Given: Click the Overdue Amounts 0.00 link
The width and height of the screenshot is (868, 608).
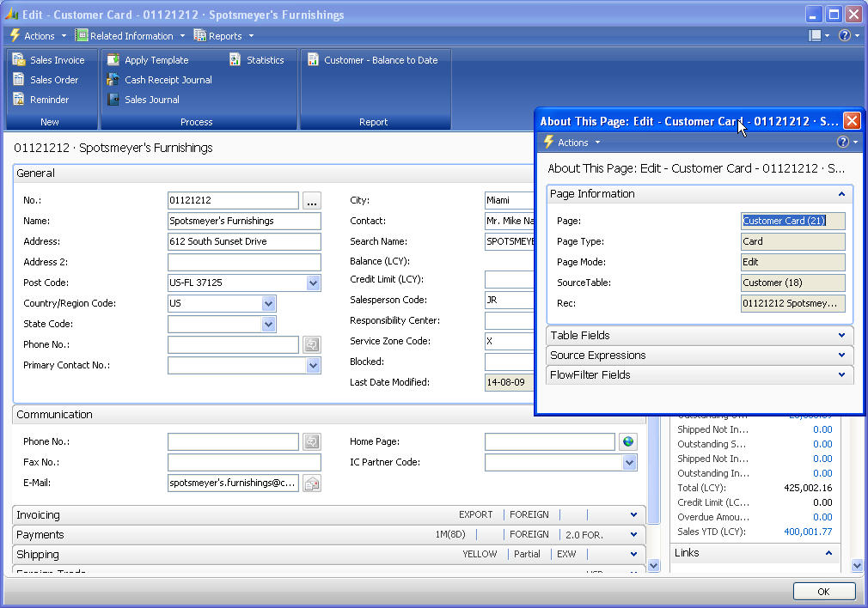Looking at the screenshot, I should 822,517.
